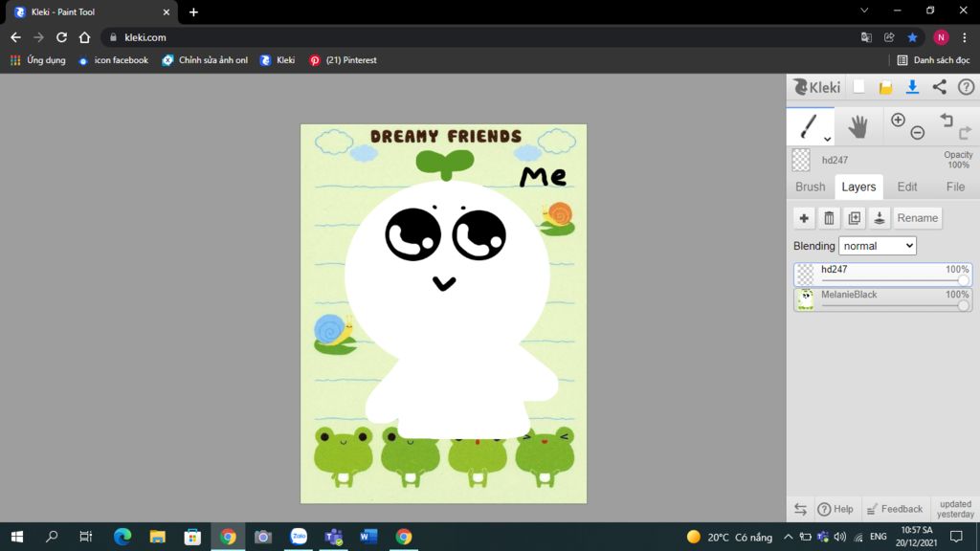The width and height of the screenshot is (980, 551).
Task: Open the Windows Start menu
Action: [x=17, y=537]
